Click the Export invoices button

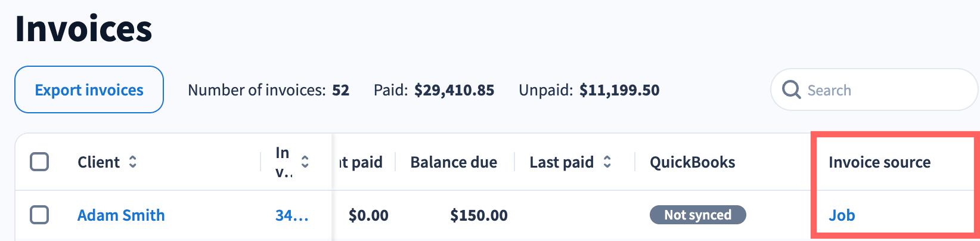point(89,89)
